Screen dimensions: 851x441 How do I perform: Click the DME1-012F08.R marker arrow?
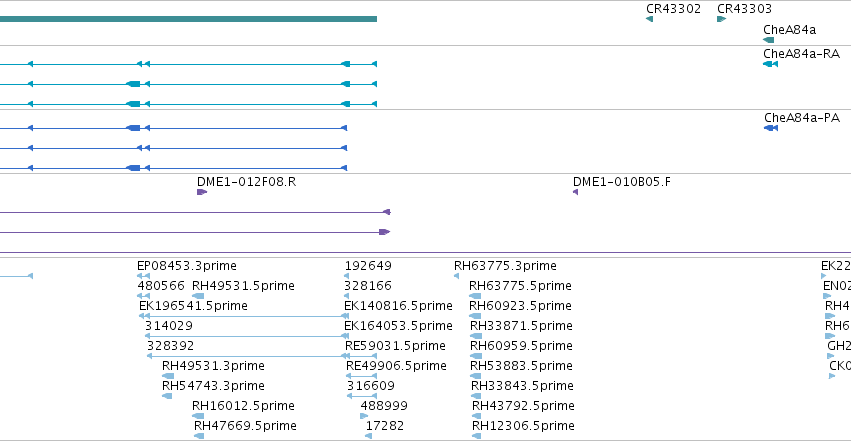point(202,192)
